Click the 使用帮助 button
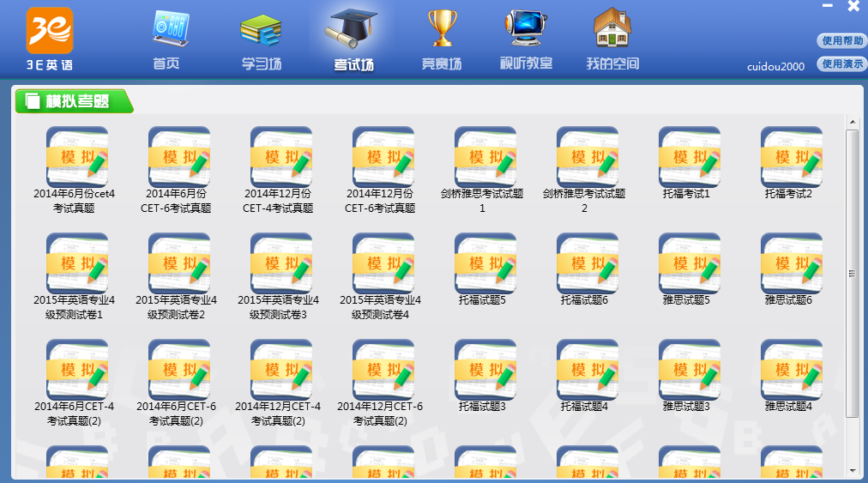The width and height of the screenshot is (868, 483). (842, 40)
